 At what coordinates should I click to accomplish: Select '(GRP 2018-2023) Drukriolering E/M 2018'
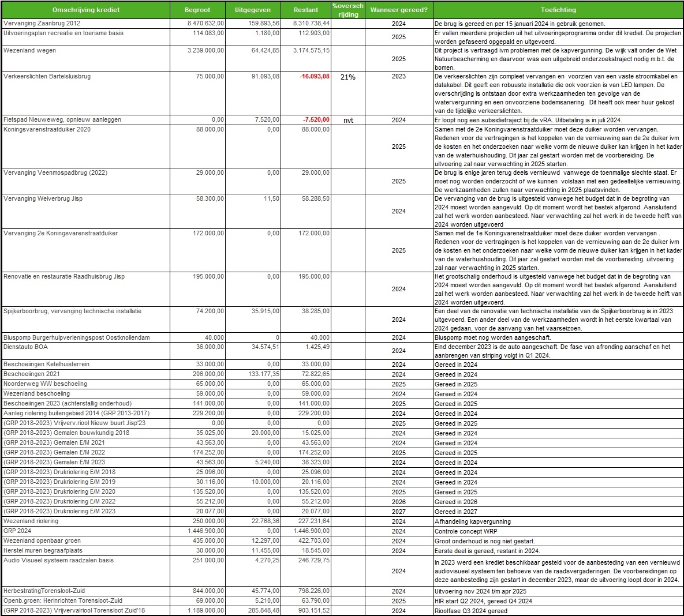[x=59, y=472]
